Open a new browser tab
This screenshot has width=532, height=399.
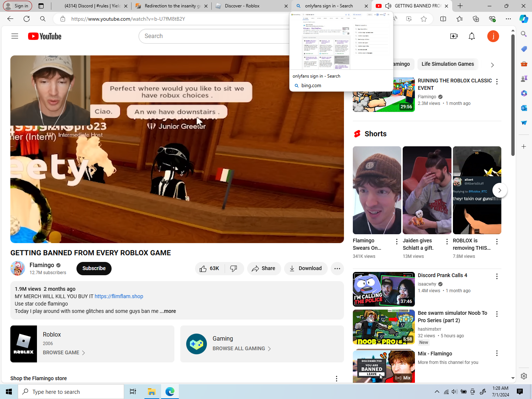460,6
